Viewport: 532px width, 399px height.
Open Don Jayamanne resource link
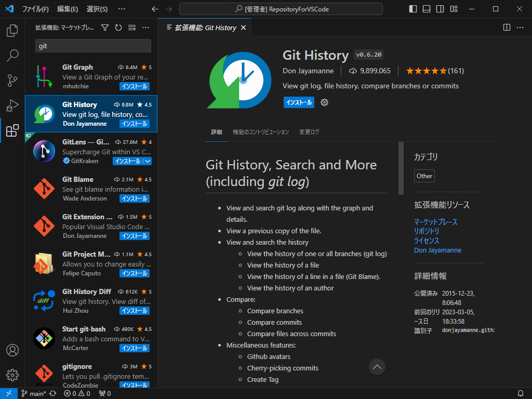(x=437, y=250)
